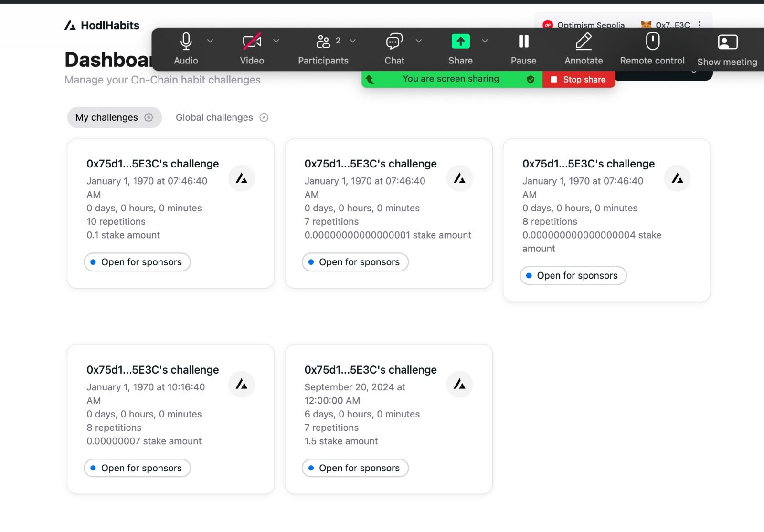Click logo icon on 10 repetitions challenge
The width and height of the screenshot is (764, 532).
242,178
